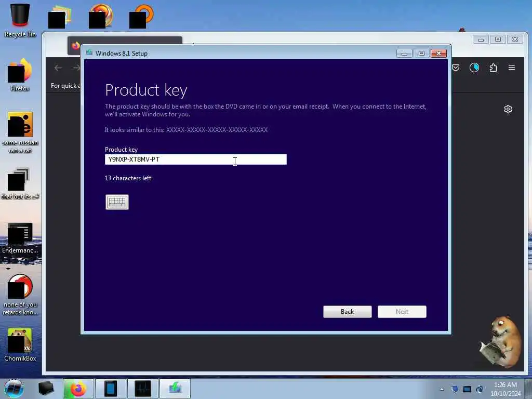Click the network monitor tray icon

click(x=467, y=389)
